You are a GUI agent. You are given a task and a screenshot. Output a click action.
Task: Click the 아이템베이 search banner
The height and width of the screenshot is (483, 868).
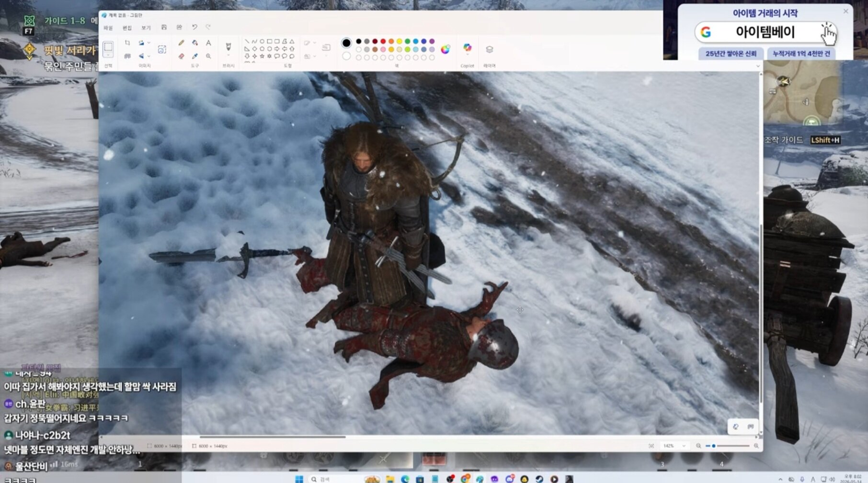point(765,33)
